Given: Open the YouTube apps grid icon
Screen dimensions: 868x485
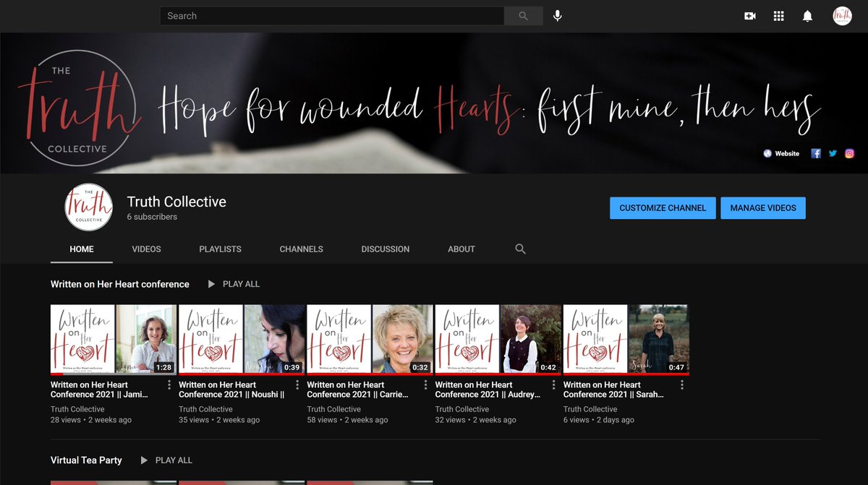Looking at the screenshot, I should [x=779, y=16].
